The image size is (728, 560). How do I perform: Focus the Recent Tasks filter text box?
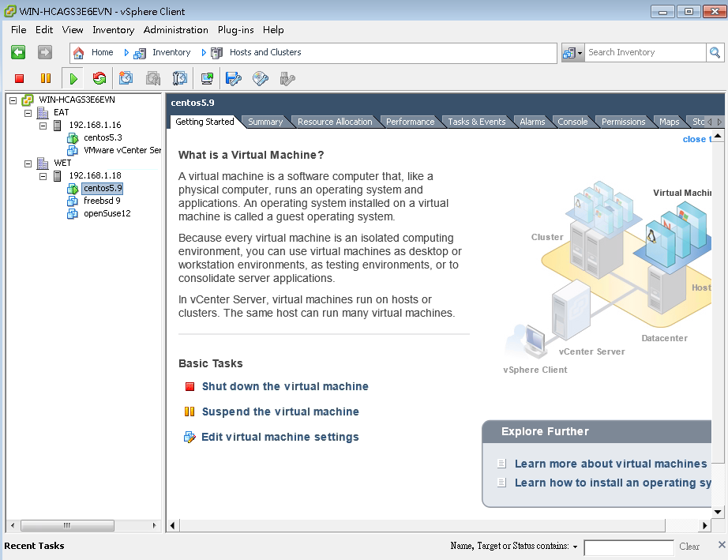tap(629, 547)
